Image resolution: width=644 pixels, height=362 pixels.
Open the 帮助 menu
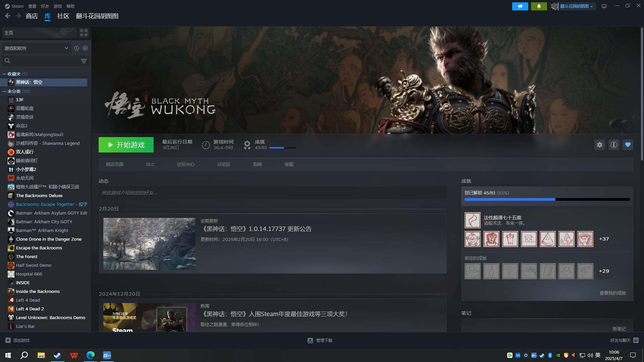70,6
